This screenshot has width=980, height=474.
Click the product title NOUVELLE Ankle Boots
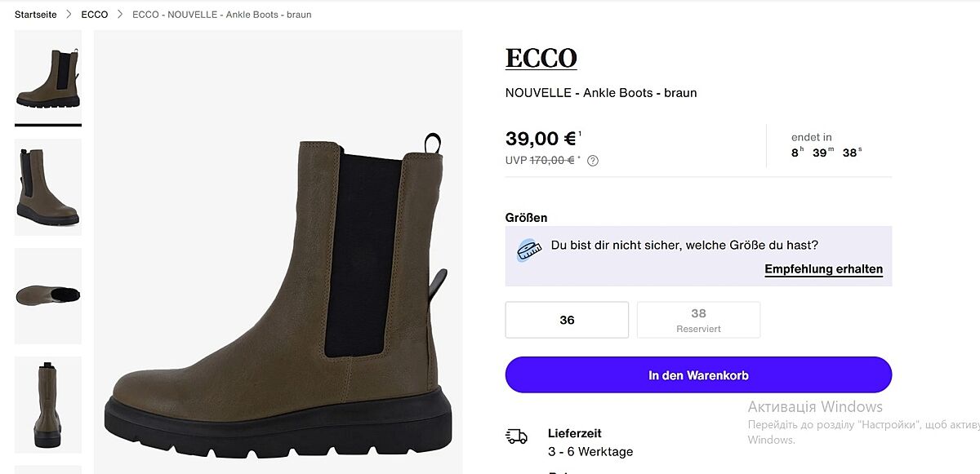click(x=601, y=93)
